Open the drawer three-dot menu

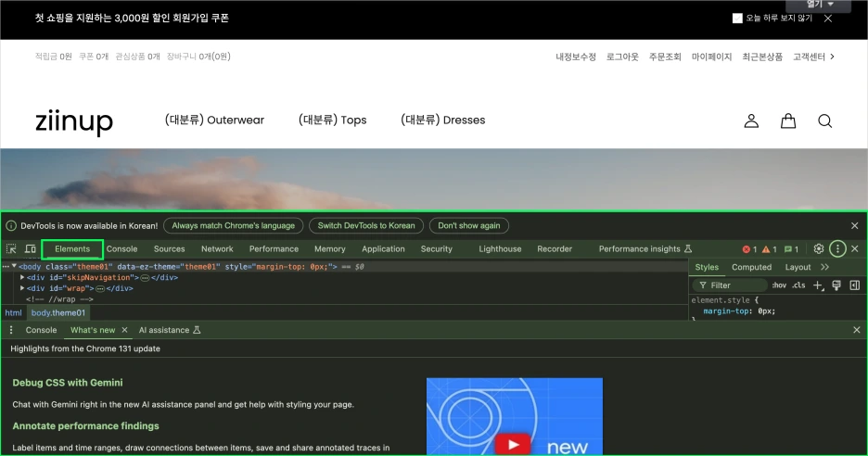point(11,330)
